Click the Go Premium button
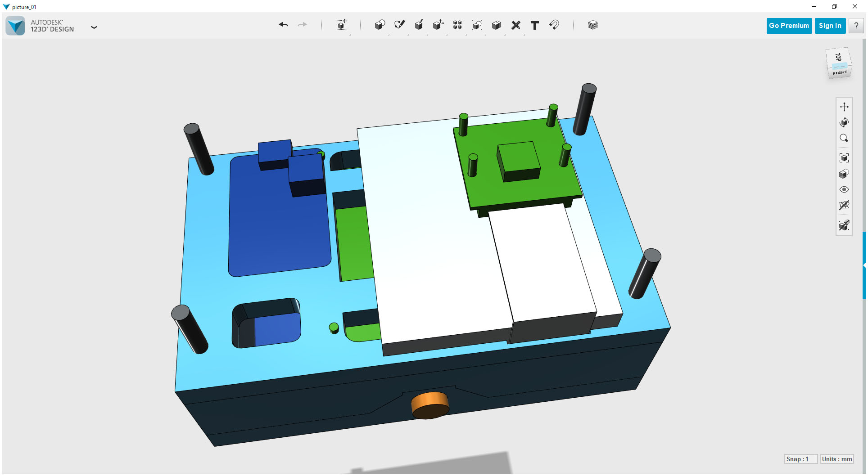The height and width of the screenshot is (476, 868). (x=789, y=26)
